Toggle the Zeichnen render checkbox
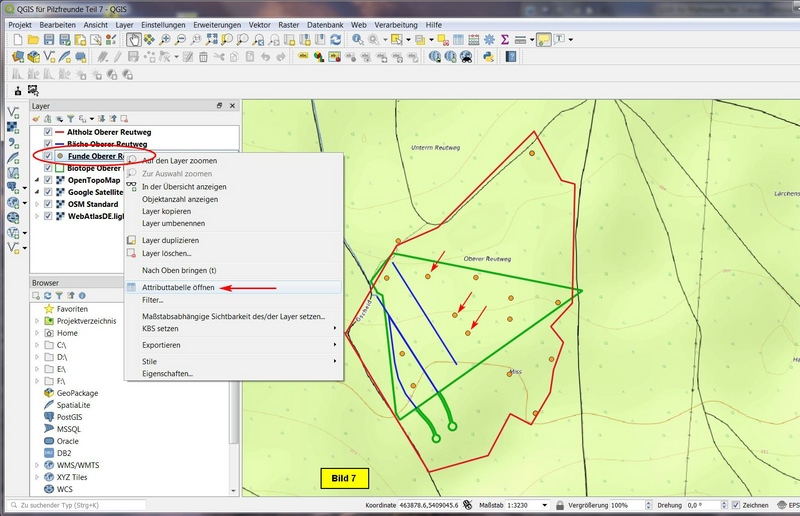 [736, 506]
